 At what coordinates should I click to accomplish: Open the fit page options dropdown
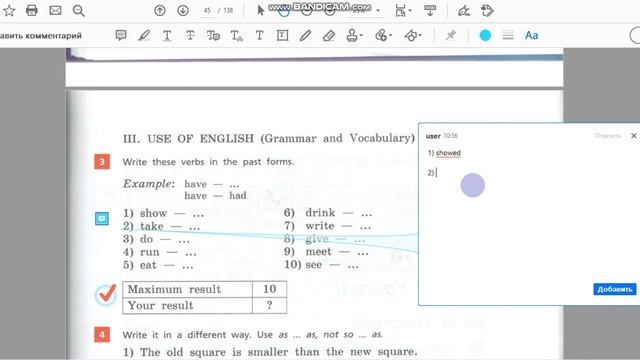tap(403, 11)
